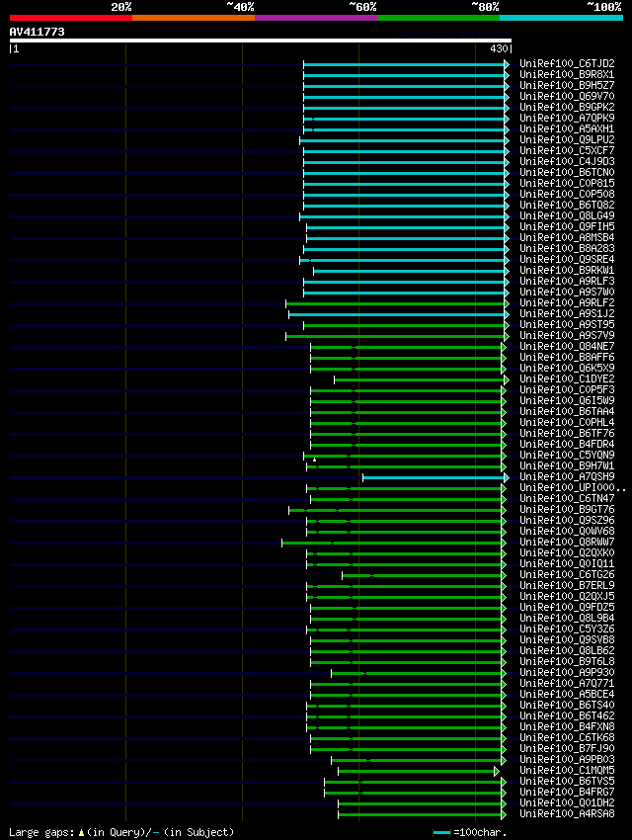
Task: Click UniRef100_Q01DH2 label
Action: (567, 803)
